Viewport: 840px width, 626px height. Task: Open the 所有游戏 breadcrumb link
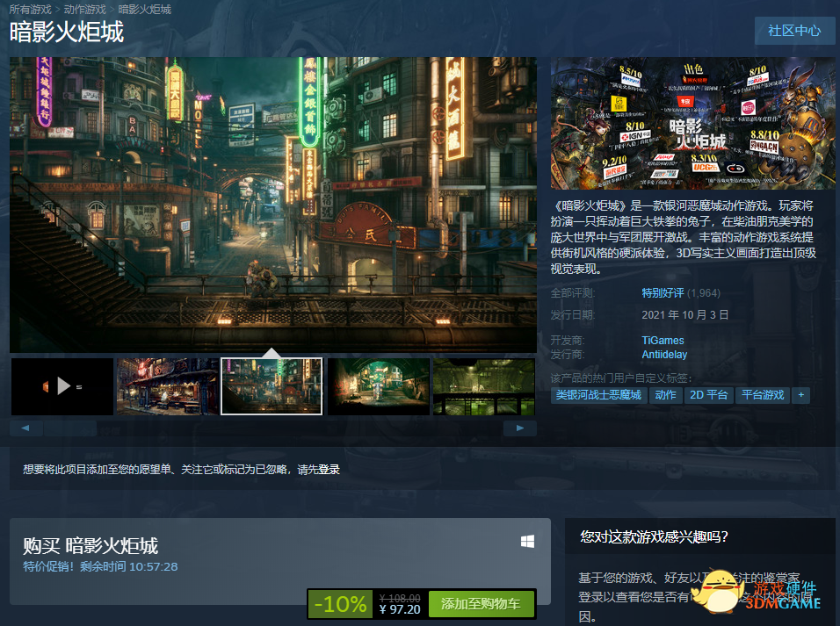point(30,9)
